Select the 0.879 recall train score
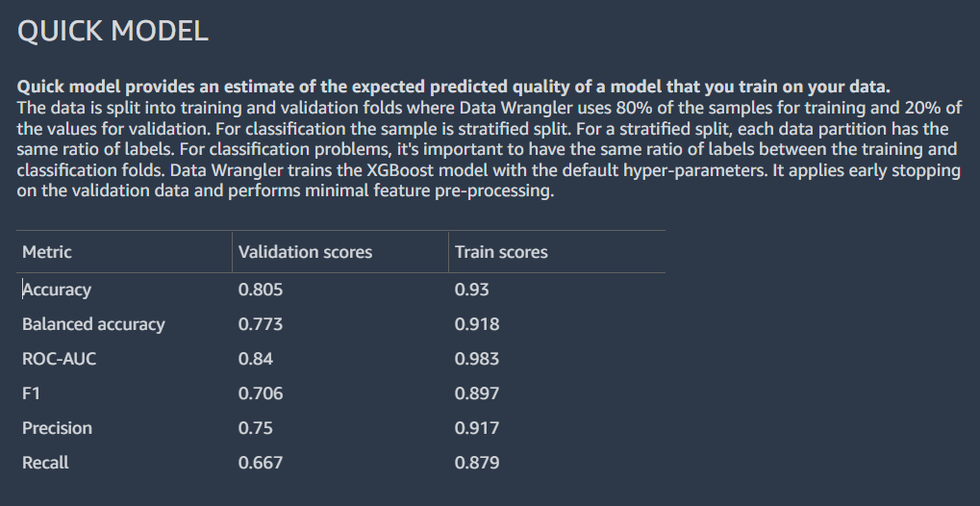 tap(477, 463)
